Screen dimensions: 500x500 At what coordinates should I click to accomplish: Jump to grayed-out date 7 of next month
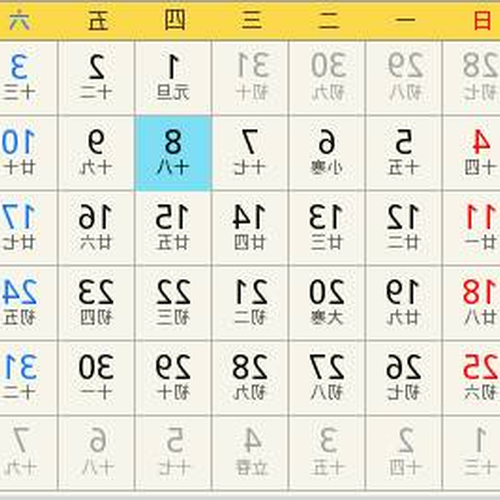(28, 453)
